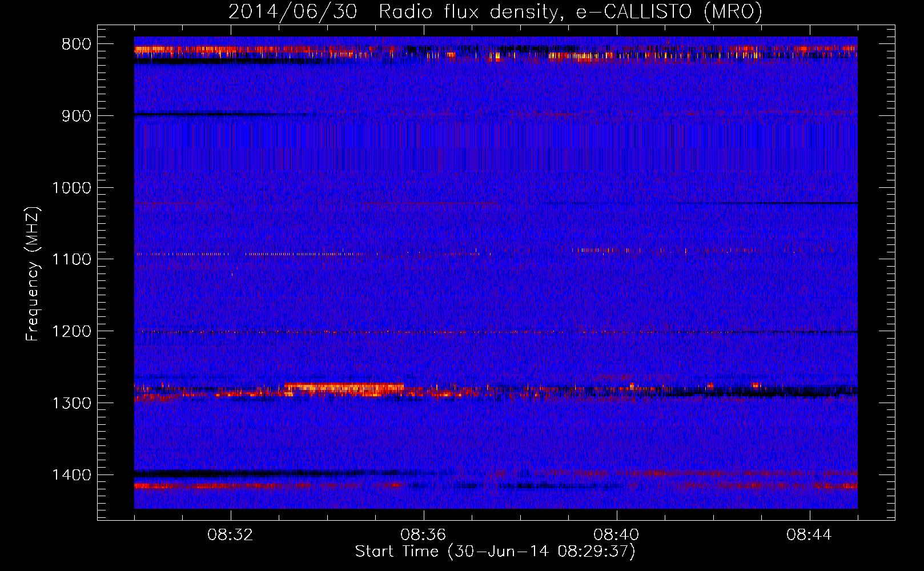Click the plot title '2014/06/30 Radio flux density'
This screenshot has width=924, height=571.
click(495, 12)
